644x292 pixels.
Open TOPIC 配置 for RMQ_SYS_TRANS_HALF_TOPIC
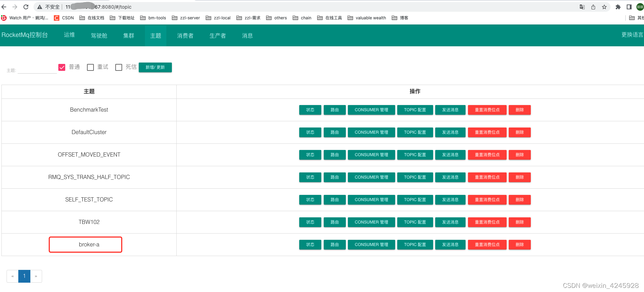click(415, 177)
